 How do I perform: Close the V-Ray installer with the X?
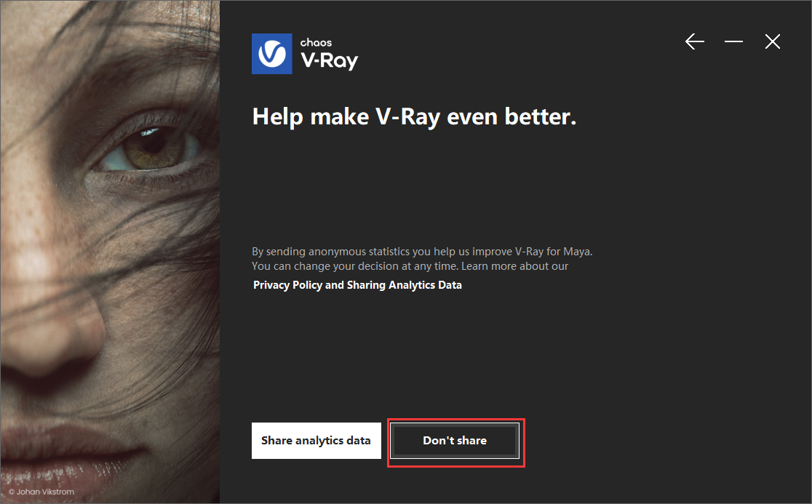(x=772, y=41)
